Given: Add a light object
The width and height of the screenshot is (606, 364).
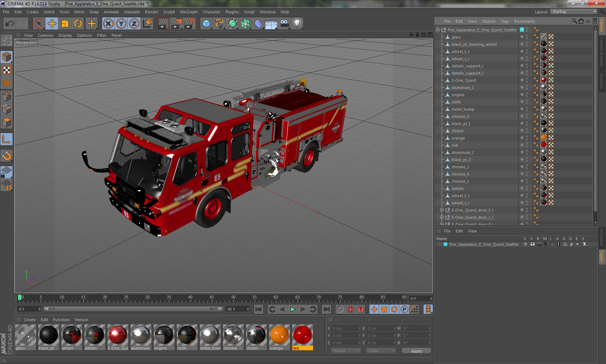Looking at the screenshot, I should click(297, 24).
